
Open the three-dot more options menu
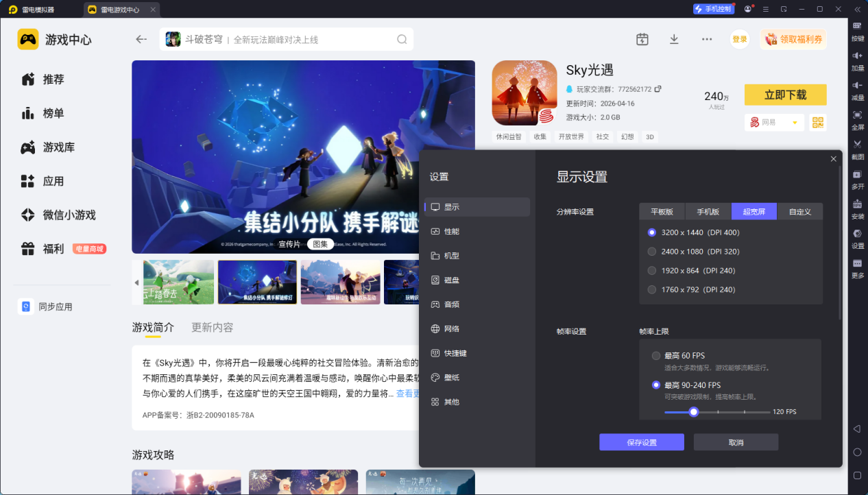pos(707,39)
